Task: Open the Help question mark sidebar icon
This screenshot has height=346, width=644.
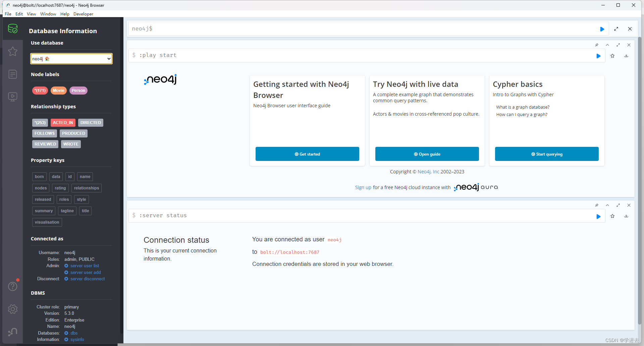Action: point(13,286)
